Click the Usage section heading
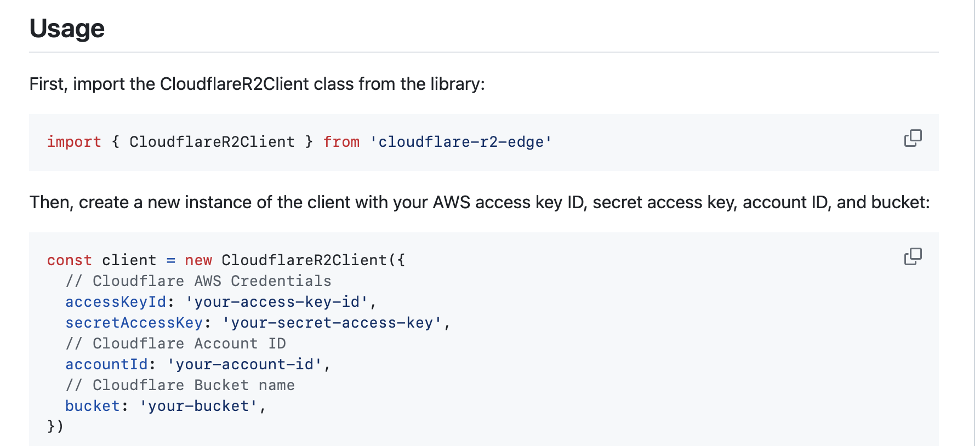 pyautogui.click(x=67, y=28)
